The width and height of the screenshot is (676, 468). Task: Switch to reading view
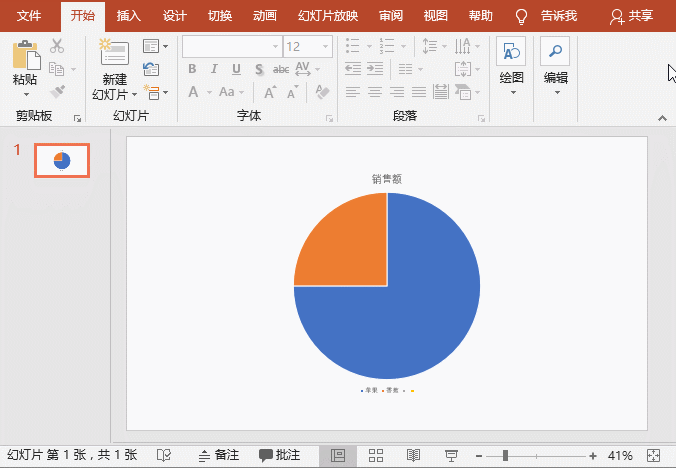pyautogui.click(x=414, y=456)
